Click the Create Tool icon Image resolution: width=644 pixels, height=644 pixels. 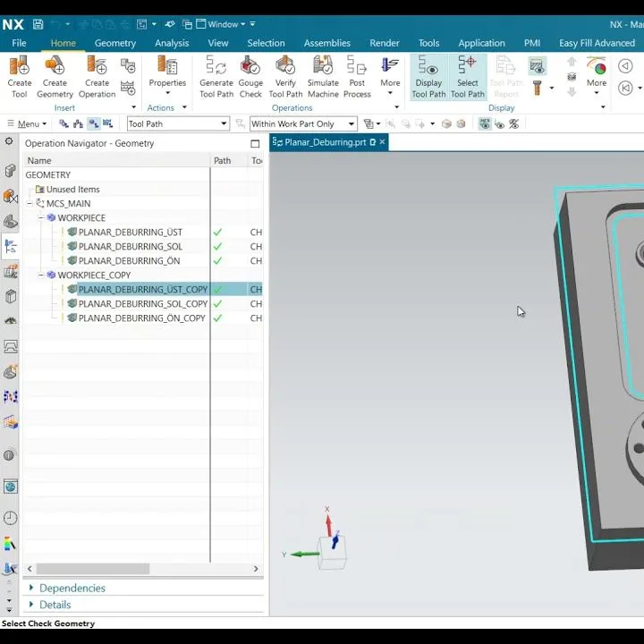coord(19,66)
